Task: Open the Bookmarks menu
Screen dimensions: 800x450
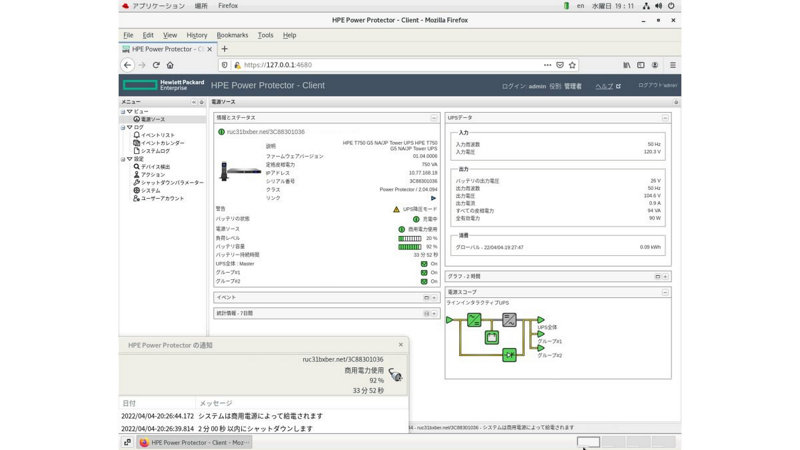Action: coord(231,35)
